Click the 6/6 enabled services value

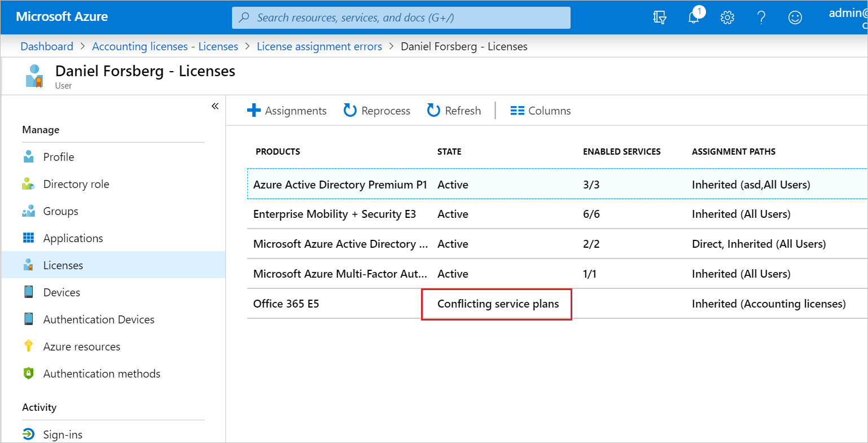tap(591, 214)
